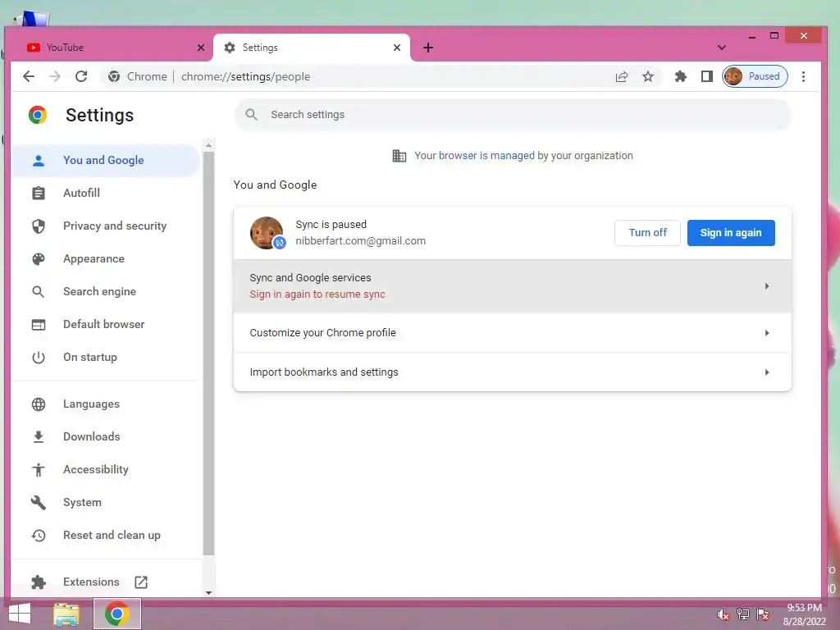Screen dimensions: 840x630
Task: Click the forward navigation arrow
Action: (55, 76)
